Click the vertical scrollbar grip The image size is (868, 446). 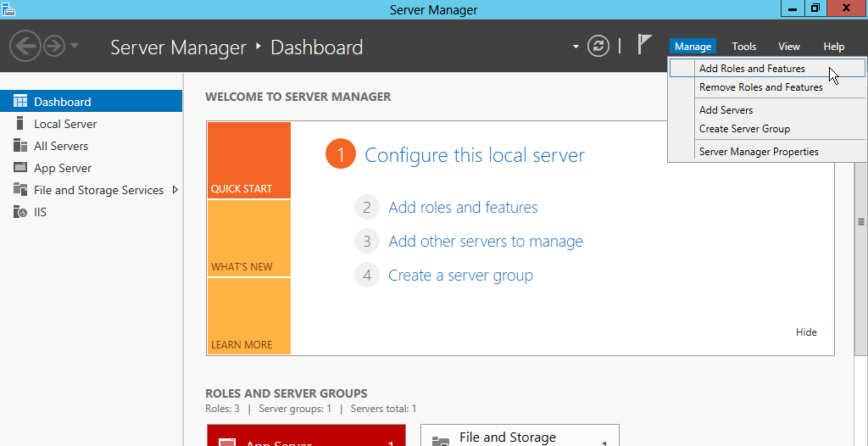coord(861,221)
